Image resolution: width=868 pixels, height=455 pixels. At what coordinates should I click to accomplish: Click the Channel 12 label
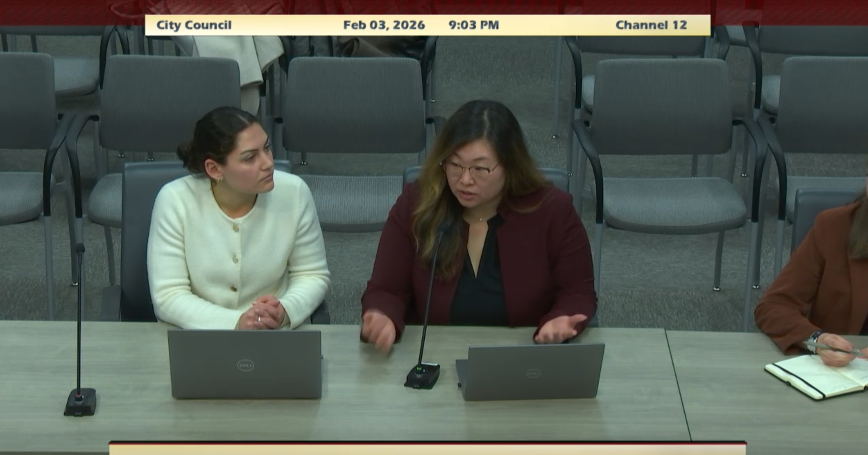tap(651, 25)
